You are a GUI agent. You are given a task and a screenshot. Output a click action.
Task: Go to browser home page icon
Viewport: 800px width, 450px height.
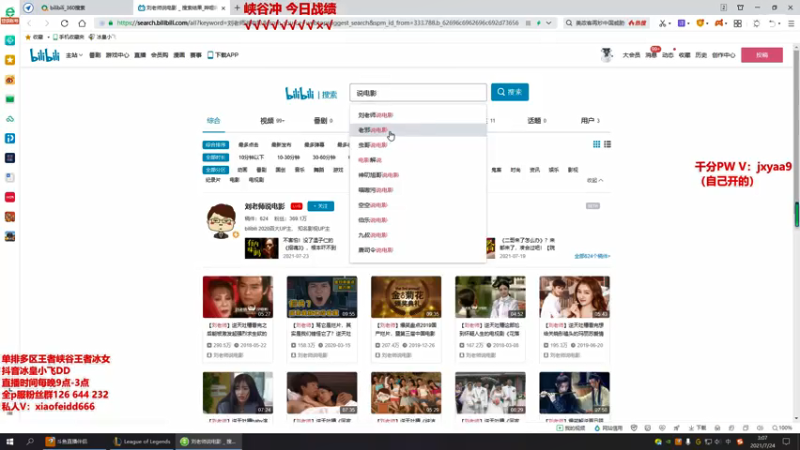(82, 23)
